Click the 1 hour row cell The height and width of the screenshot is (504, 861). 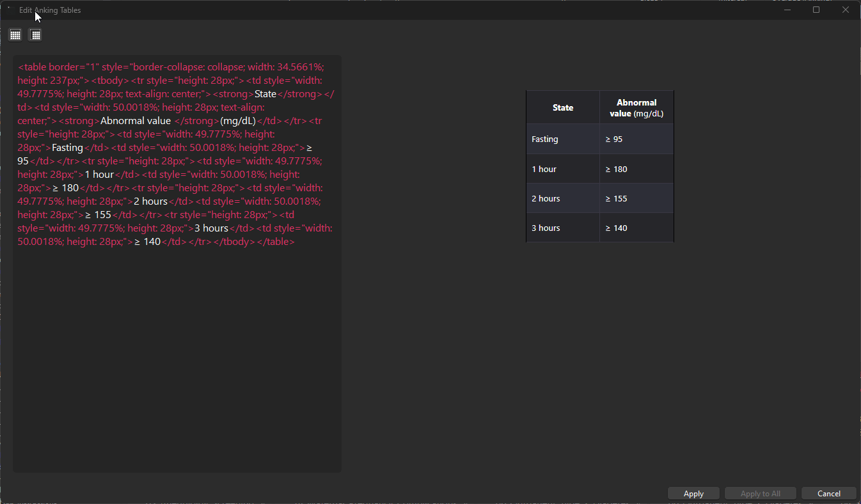[x=563, y=169]
